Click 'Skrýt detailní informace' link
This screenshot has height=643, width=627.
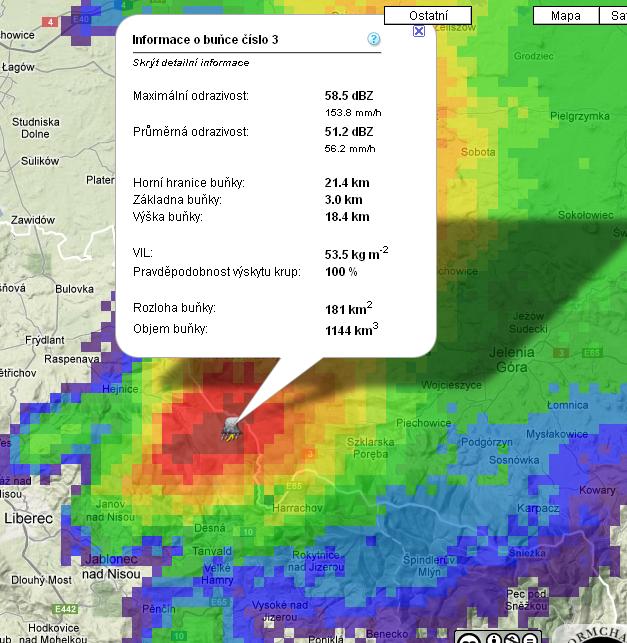(x=191, y=63)
